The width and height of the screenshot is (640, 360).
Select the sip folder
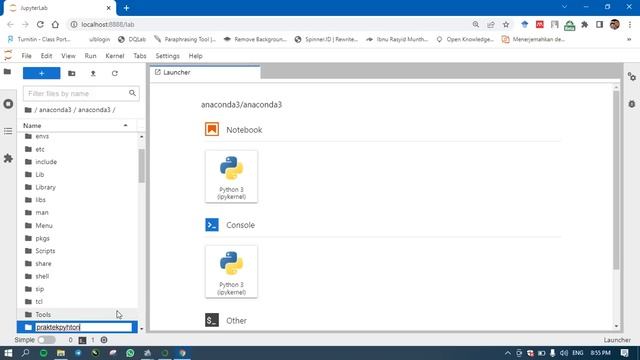tap(78, 289)
